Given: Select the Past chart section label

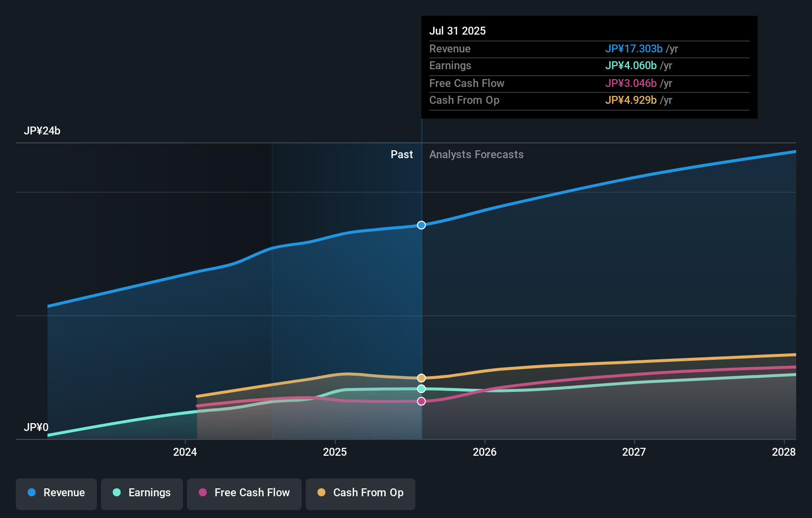Looking at the screenshot, I should [x=402, y=154].
